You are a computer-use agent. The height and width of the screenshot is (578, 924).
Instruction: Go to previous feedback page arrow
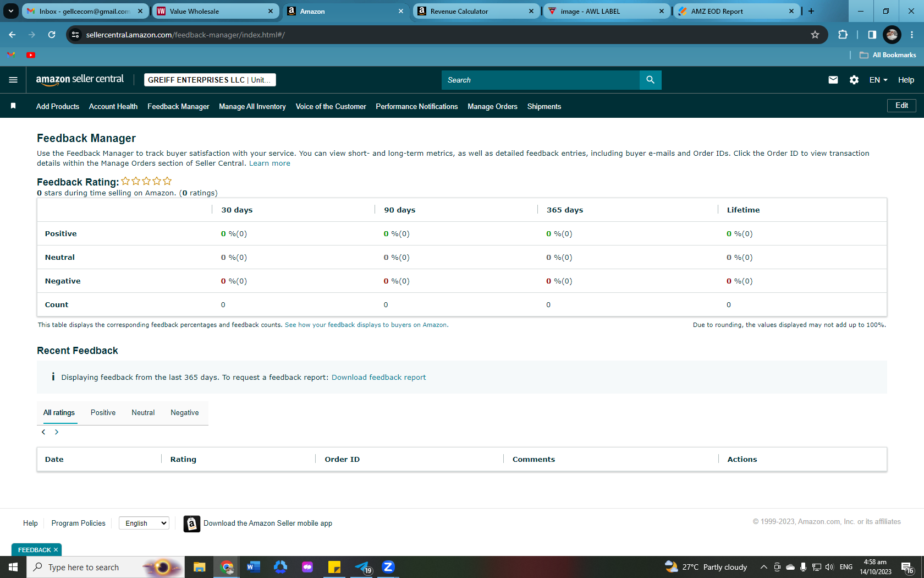pos(43,432)
